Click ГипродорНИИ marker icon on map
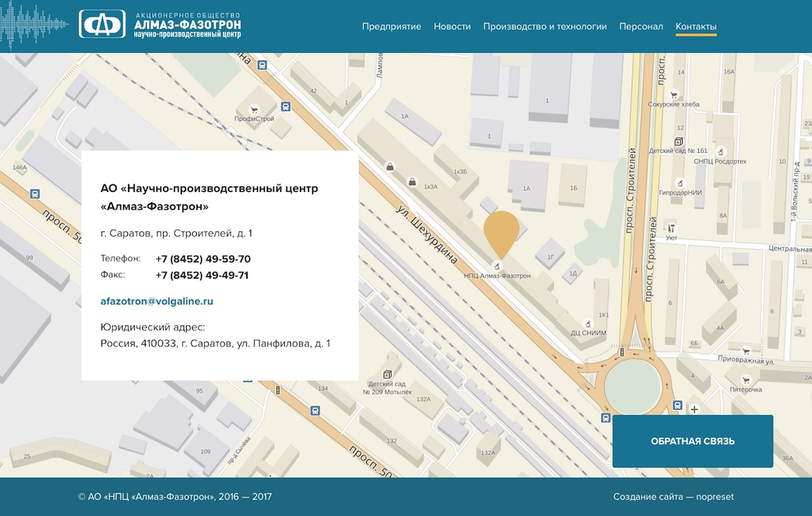This screenshot has height=516, width=812. click(x=679, y=183)
